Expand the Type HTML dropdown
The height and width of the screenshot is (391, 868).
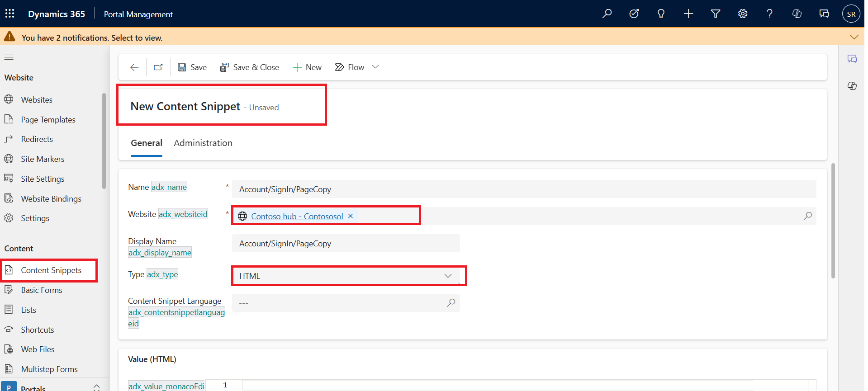[448, 276]
